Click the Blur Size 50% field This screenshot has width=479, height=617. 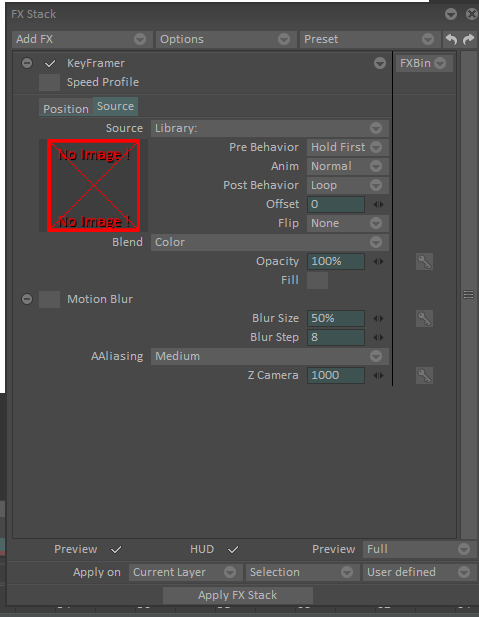(x=336, y=319)
